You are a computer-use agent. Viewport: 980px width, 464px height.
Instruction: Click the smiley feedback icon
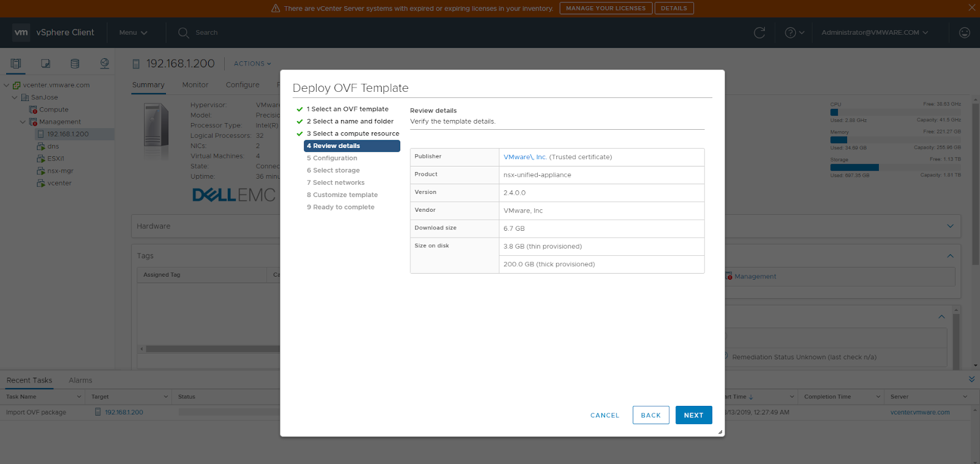pos(964,33)
